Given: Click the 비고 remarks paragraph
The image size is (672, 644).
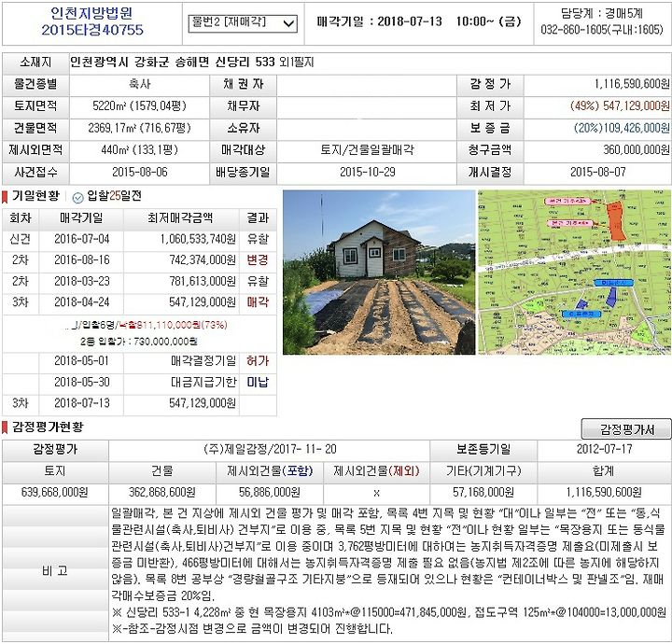Looking at the screenshot, I should click(388, 570).
